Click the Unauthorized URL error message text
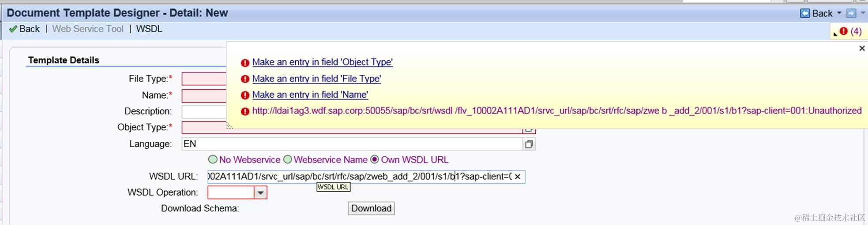The height and width of the screenshot is (225, 868). [x=557, y=111]
